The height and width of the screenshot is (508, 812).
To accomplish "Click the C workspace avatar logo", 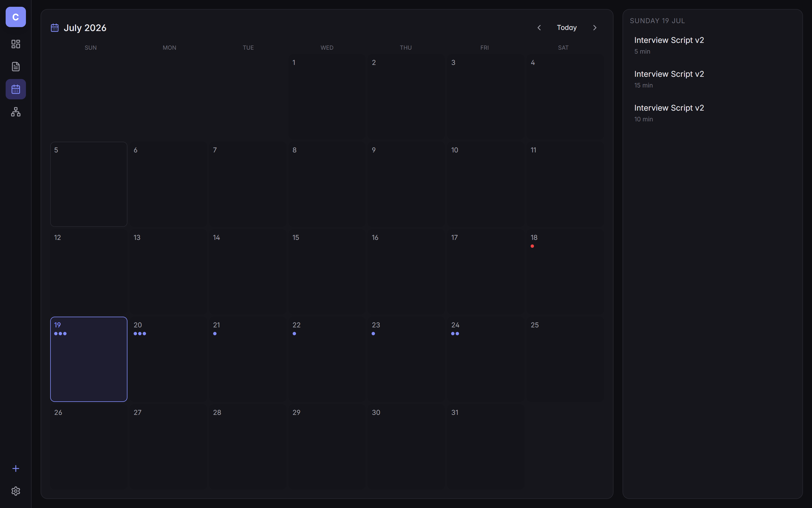I will pos(16,17).
